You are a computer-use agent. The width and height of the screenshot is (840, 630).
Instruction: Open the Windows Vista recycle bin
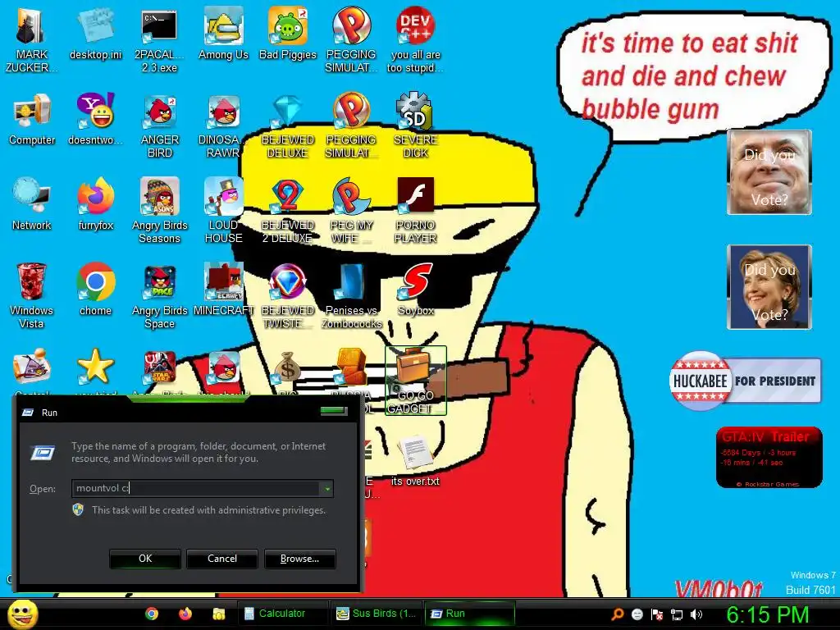[31, 295]
